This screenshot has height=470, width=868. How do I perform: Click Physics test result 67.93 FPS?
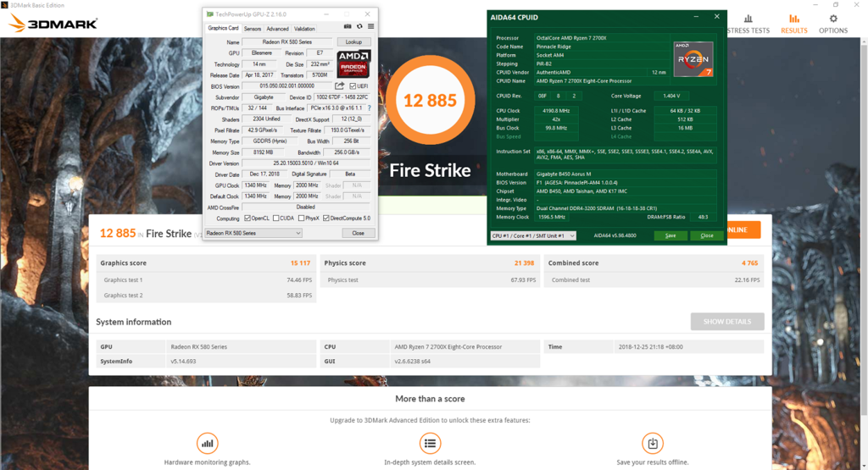523,280
